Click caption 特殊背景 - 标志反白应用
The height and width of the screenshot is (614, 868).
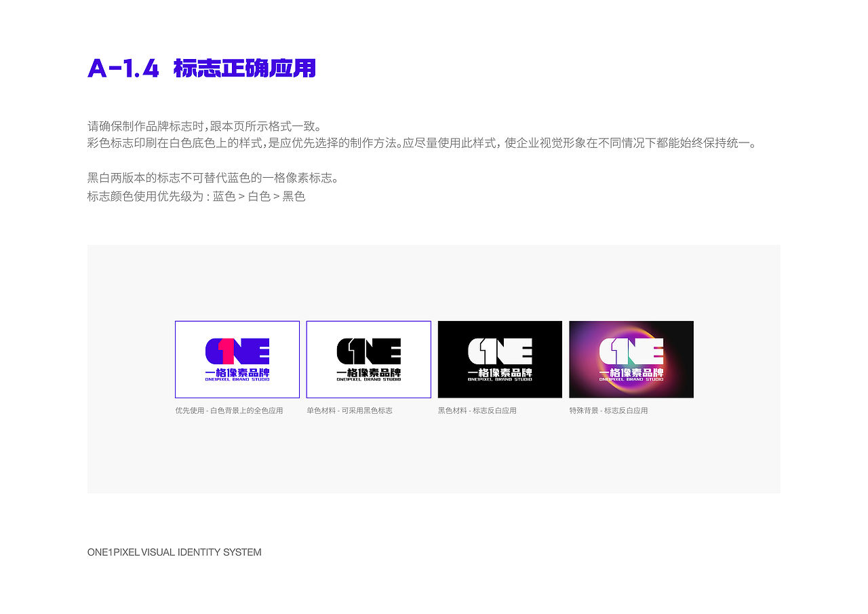(608, 410)
